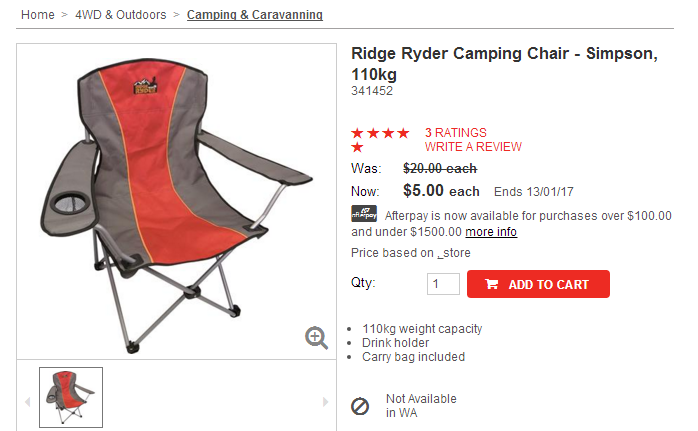This screenshot has width=698, height=431.
Task: Add the chair to cart
Action: 538,284
